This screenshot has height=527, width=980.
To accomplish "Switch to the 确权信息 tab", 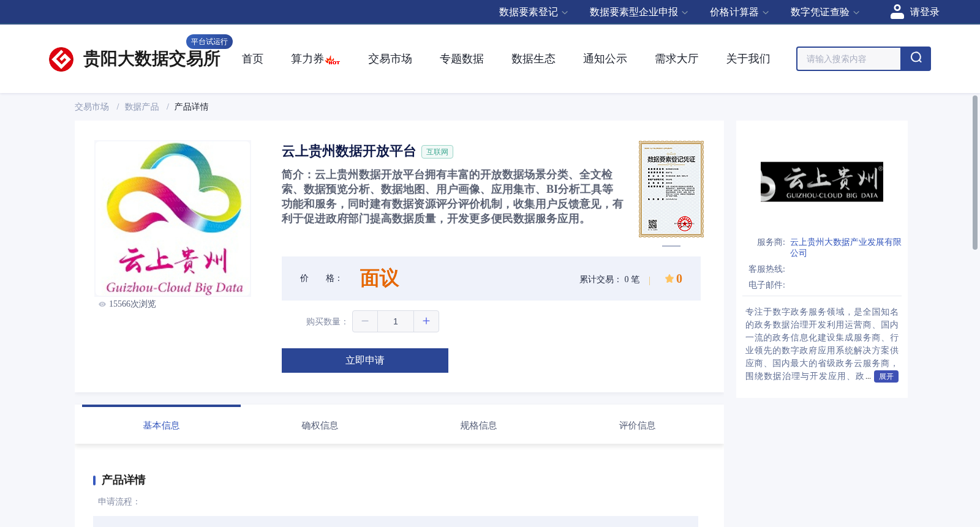I will pos(320,425).
